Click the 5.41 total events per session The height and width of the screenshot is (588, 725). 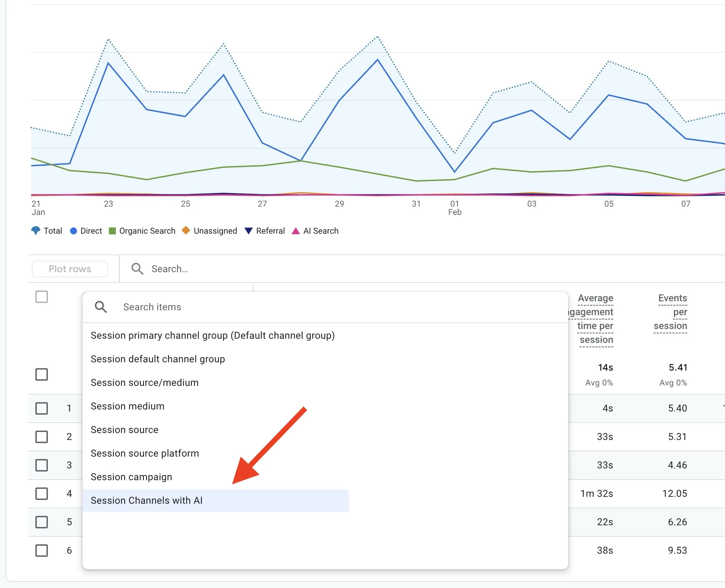point(678,367)
